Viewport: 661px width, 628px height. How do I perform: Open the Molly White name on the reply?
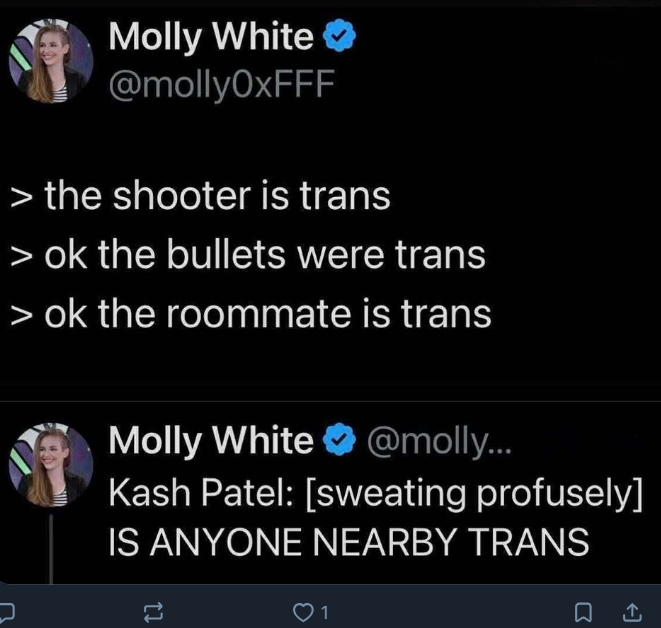[x=211, y=441]
